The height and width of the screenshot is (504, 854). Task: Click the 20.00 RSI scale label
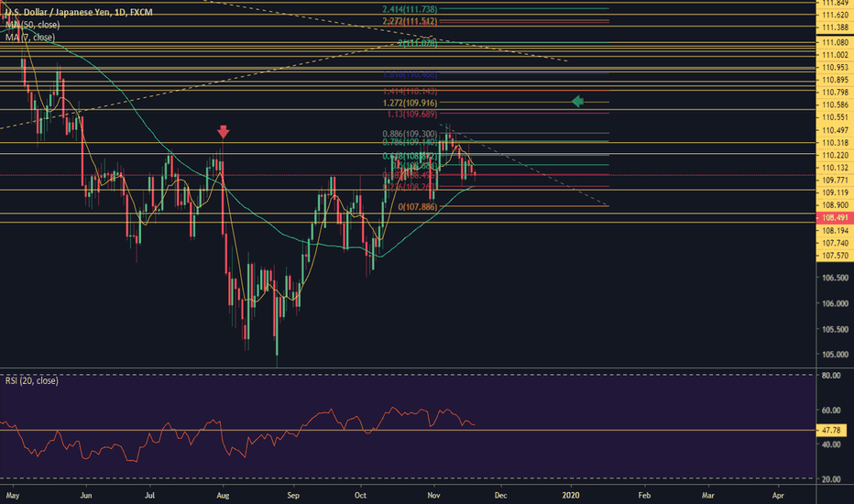tap(832, 479)
